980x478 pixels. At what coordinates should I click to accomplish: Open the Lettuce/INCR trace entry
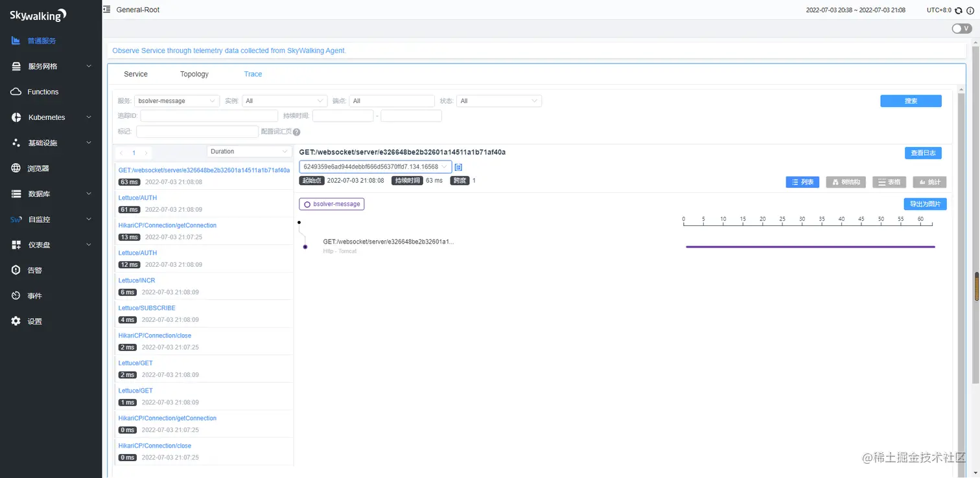(x=204, y=286)
